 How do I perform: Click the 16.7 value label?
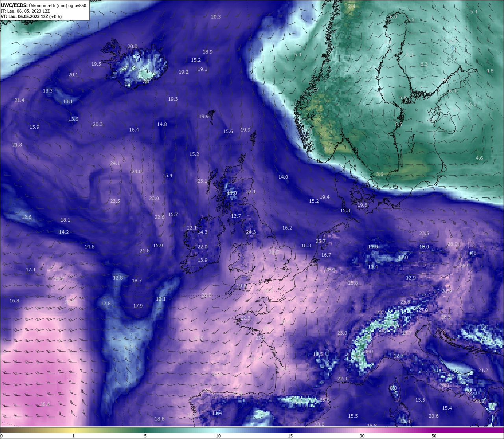[x=326, y=255]
